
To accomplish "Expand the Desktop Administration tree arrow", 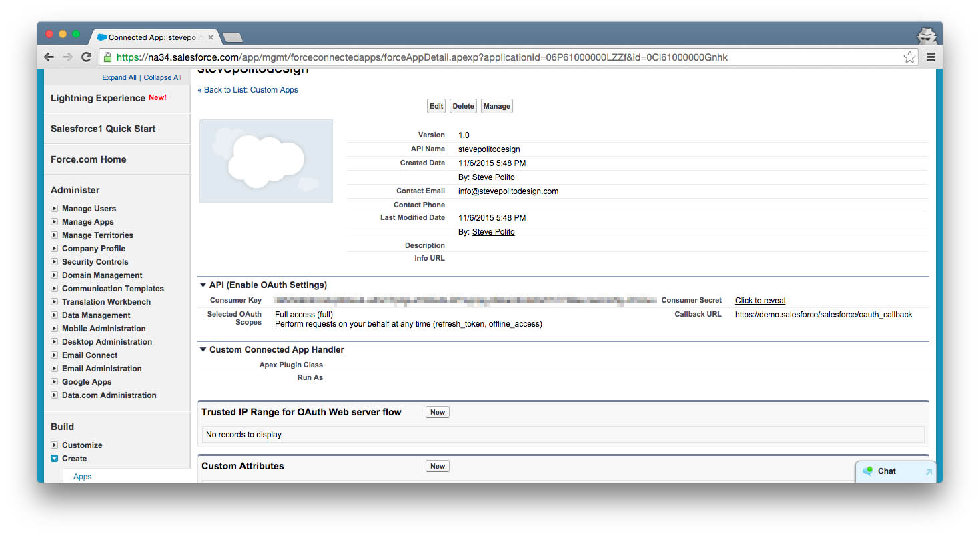I will pos(55,342).
